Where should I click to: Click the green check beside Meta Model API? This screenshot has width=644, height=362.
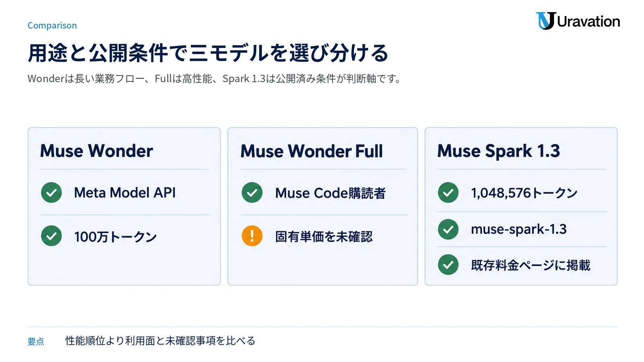tap(52, 193)
